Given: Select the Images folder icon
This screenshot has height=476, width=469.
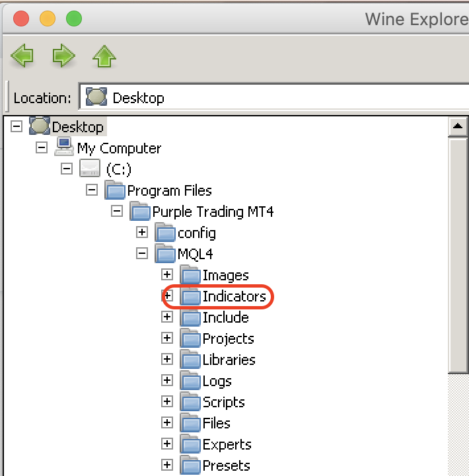Looking at the screenshot, I should [x=190, y=274].
